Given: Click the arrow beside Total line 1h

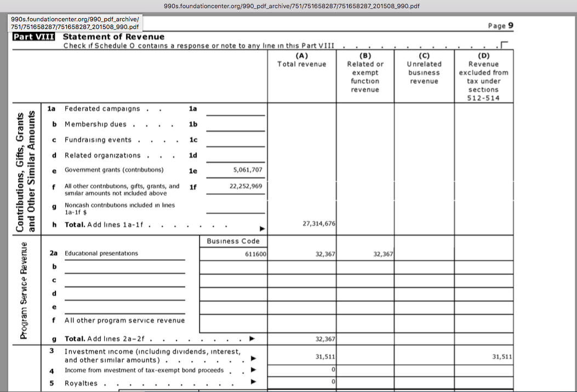Looking at the screenshot, I should (262, 228).
